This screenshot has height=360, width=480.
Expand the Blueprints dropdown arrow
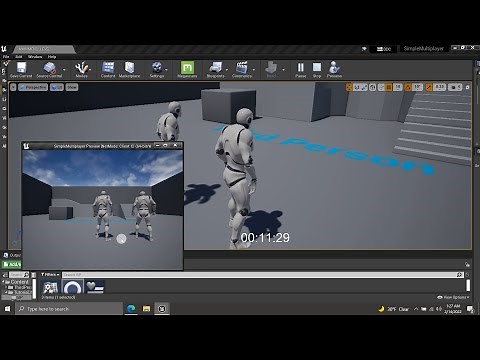[227, 70]
